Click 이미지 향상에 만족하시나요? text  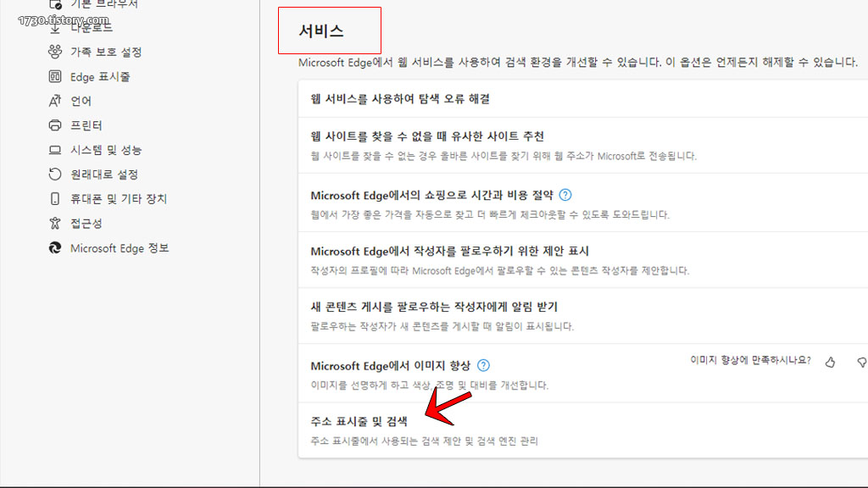750,360
